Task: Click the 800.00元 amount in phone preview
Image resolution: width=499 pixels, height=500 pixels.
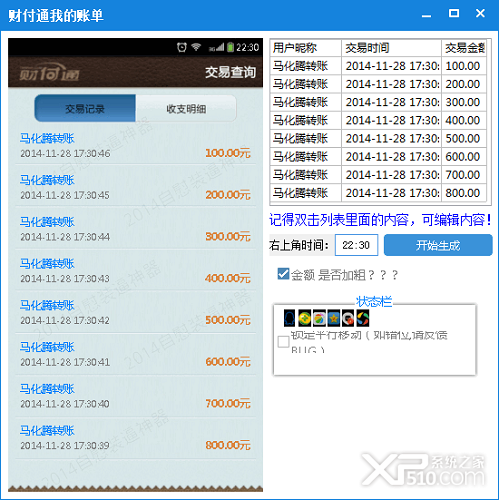Action: [228, 445]
